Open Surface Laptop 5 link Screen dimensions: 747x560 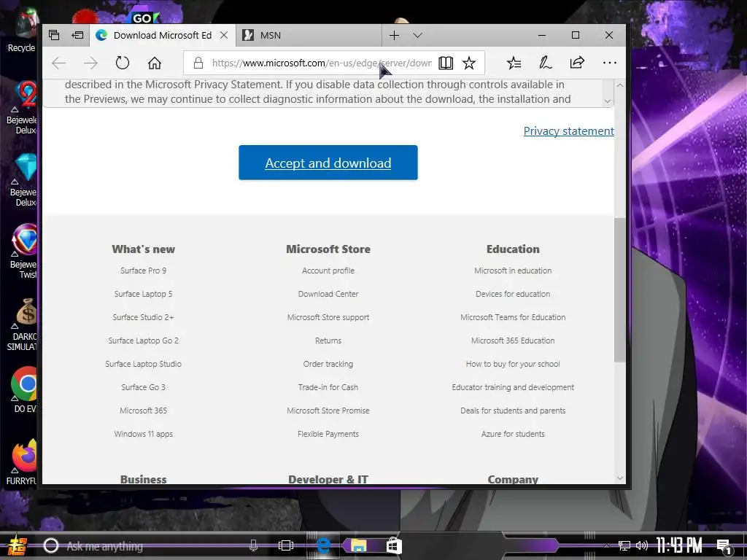tap(144, 294)
